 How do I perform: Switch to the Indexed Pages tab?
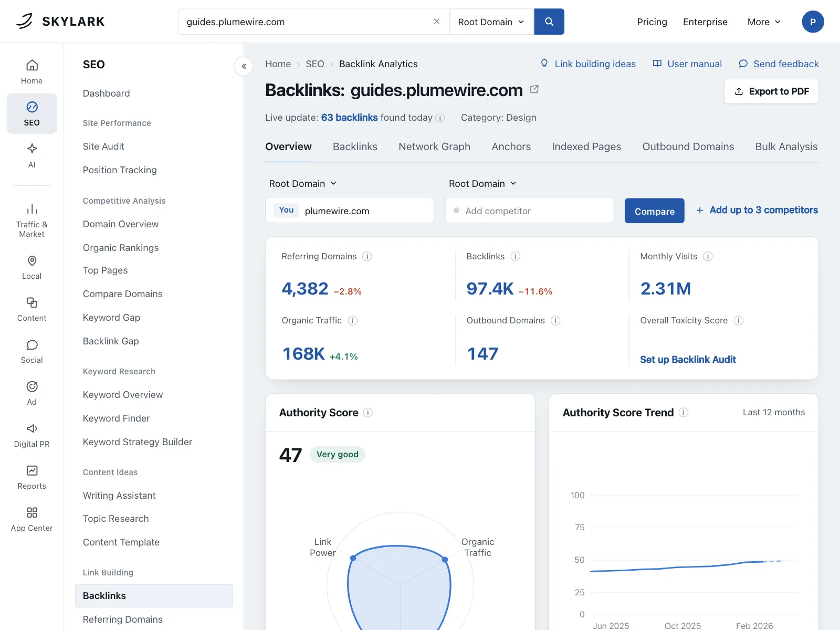coord(586,146)
